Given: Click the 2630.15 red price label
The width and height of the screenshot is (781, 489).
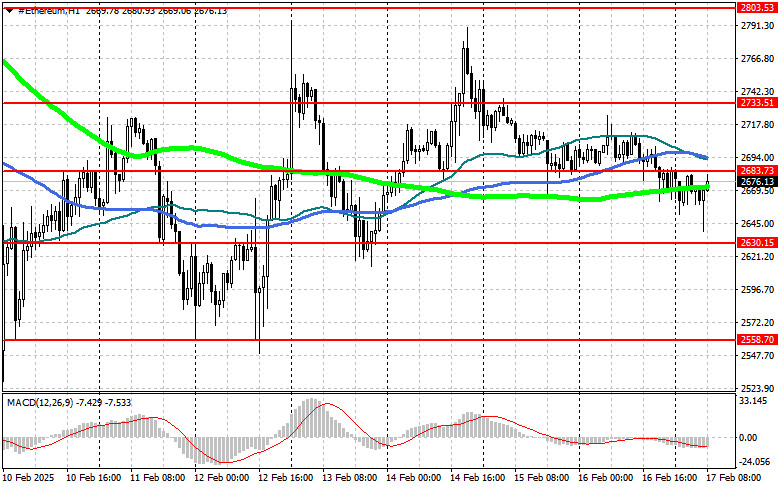Looking at the screenshot, I should click(758, 242).
